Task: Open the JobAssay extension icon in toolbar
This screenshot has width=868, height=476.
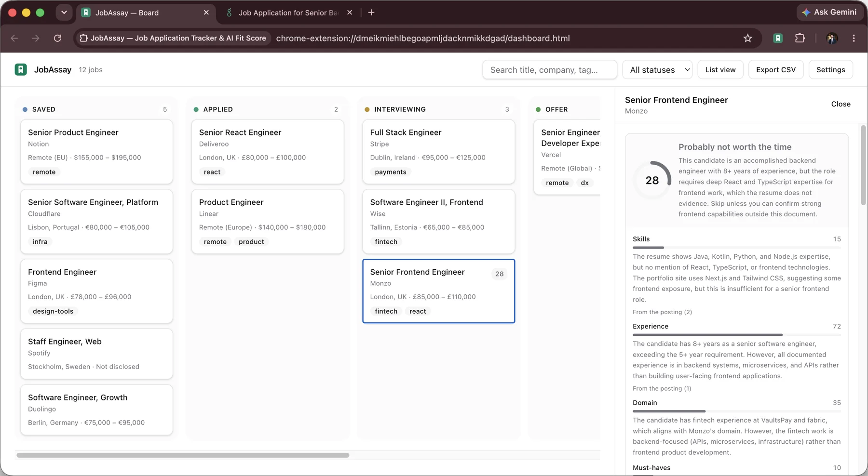Action: tap(778, 38)
